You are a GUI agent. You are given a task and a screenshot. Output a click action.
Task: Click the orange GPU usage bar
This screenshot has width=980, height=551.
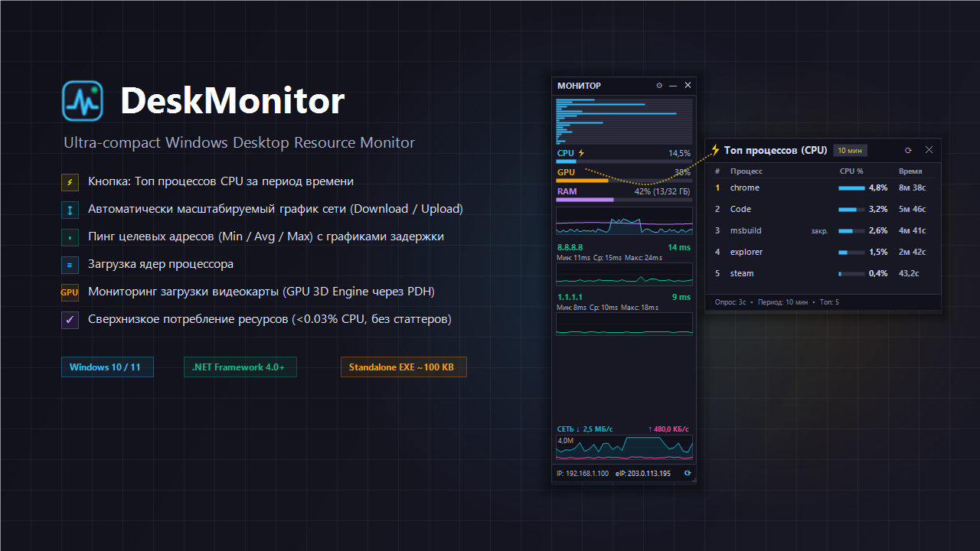[x=624, y=181]
